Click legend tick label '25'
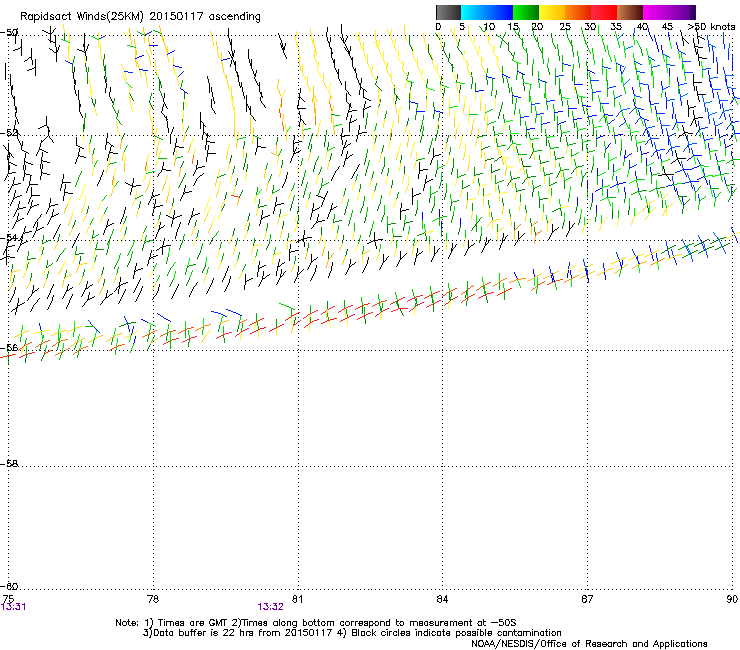This screenshot has width=740, height=650. point(565,27)
